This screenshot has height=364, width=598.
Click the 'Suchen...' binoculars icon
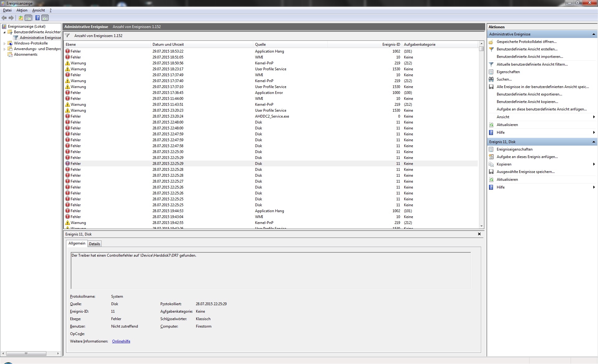[x=491, y=79]
